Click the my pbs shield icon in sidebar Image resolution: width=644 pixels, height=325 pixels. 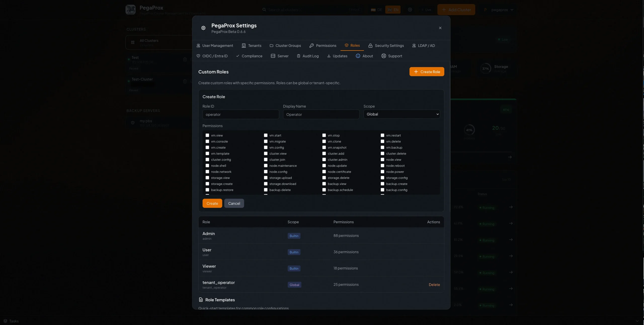133,123
